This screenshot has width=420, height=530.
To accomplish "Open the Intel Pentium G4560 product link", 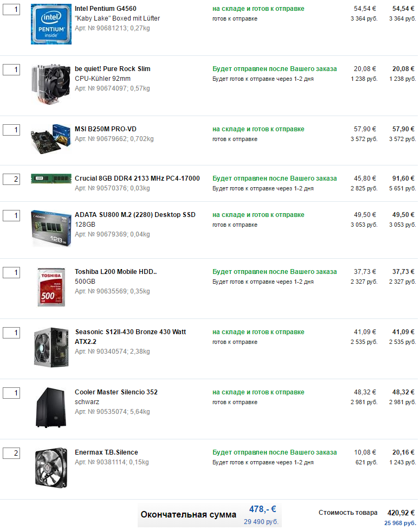I will pos(105,9).
